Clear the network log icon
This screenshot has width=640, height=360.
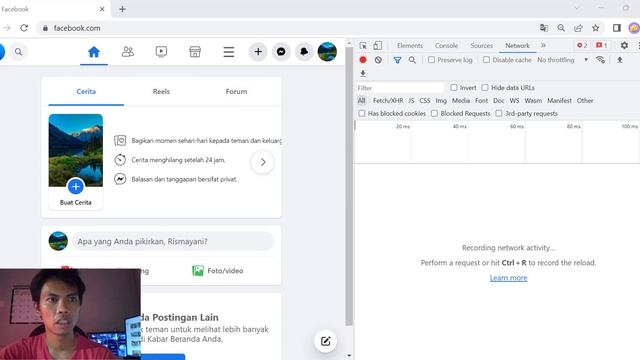[x=378, y=60]
